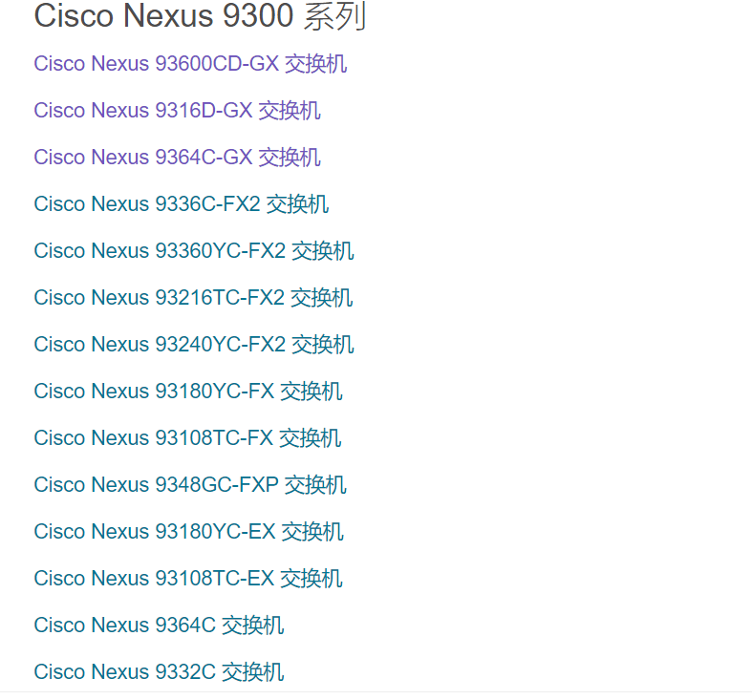Open the Cisco Nexus 93180YC-FX 交换机 link
The width and height of the screenshot is (752, 700).
coord(188,392)
